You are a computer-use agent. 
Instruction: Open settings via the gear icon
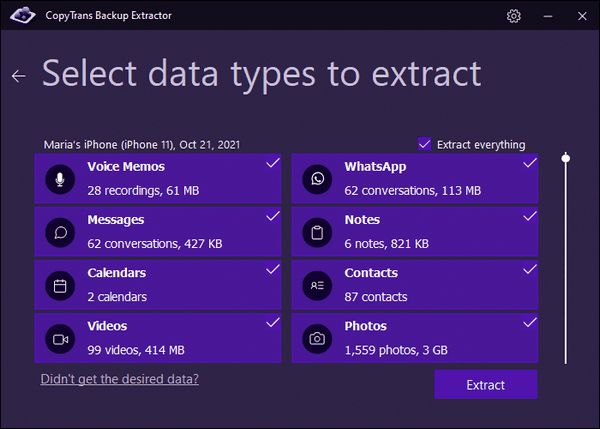514,16
